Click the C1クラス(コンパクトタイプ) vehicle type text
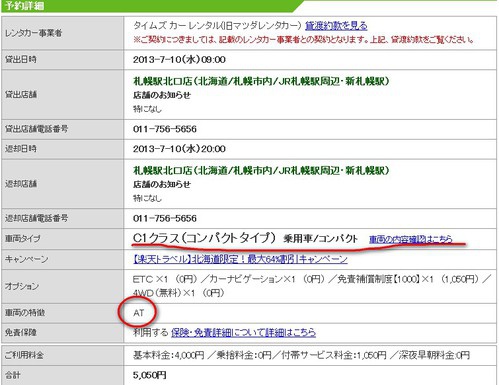The image size is (499, 385). (204, 238)
